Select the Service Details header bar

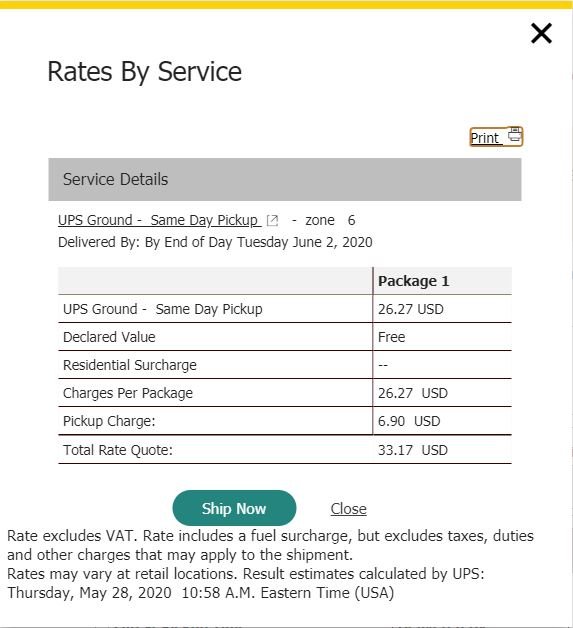click(285, 179)
